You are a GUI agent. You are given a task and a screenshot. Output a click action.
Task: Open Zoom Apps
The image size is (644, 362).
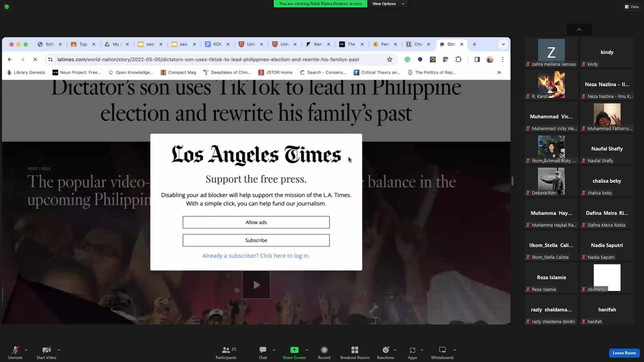click(x=412, y=353)
